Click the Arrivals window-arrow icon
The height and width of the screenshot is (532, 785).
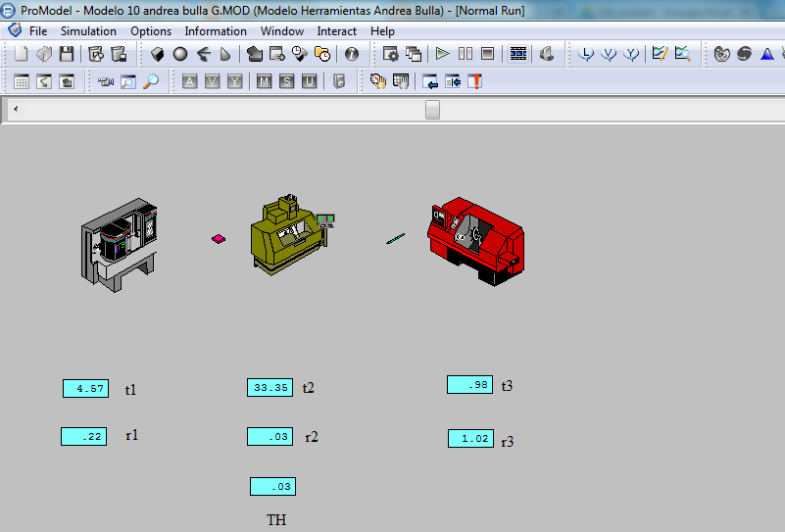click(276, 54)
